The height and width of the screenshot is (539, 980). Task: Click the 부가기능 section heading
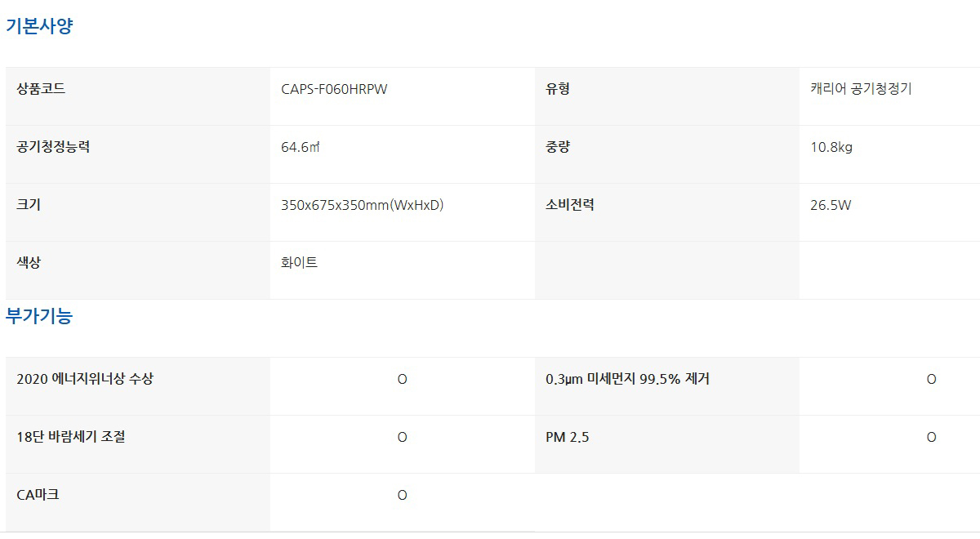click(x=39, y=316)
